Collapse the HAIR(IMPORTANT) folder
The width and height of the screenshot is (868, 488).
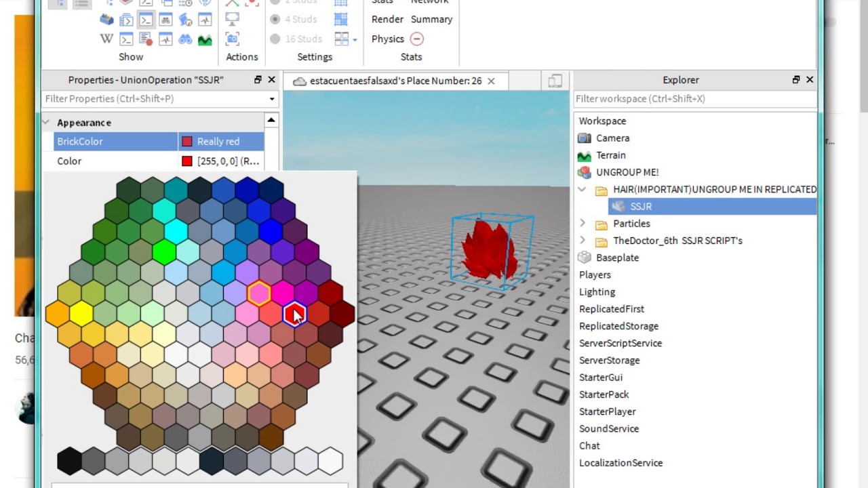pyautogui.click(x=583, y=189)
